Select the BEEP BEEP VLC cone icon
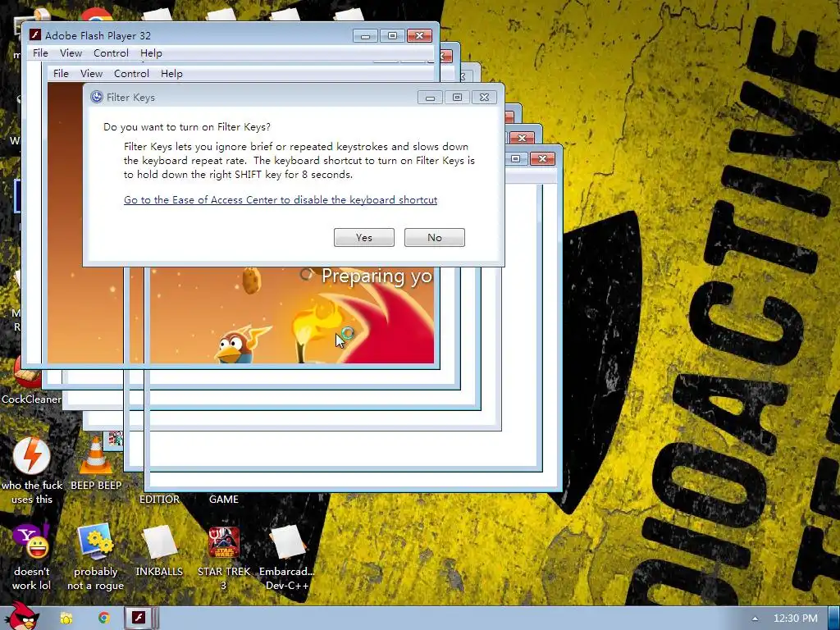840x630 pixels. pos(96,464)
